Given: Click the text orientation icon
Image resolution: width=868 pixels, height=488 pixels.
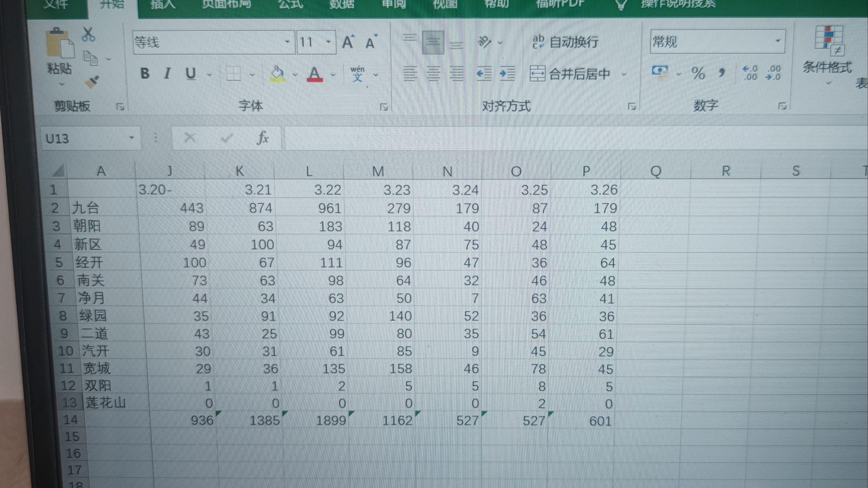Looking at the screenshot, I should (x=485, y=42).
